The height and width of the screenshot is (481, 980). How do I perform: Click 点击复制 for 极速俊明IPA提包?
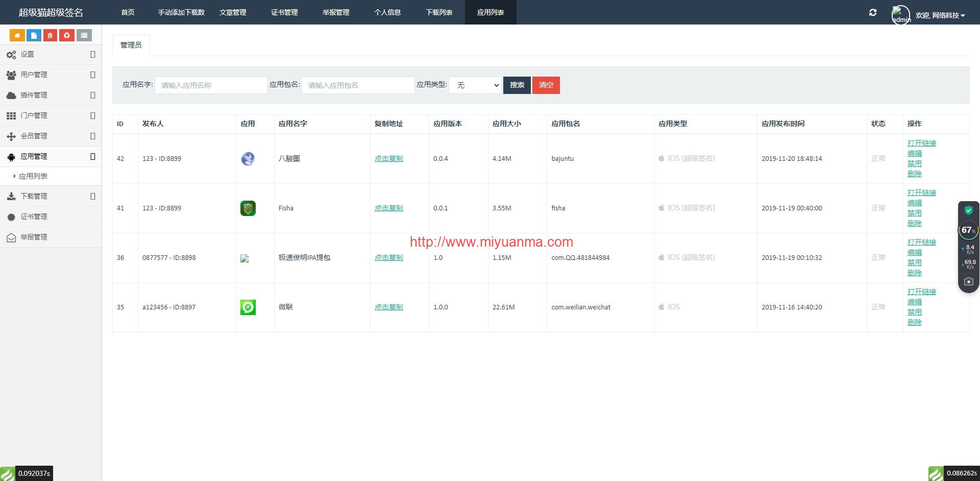point(389,258)
